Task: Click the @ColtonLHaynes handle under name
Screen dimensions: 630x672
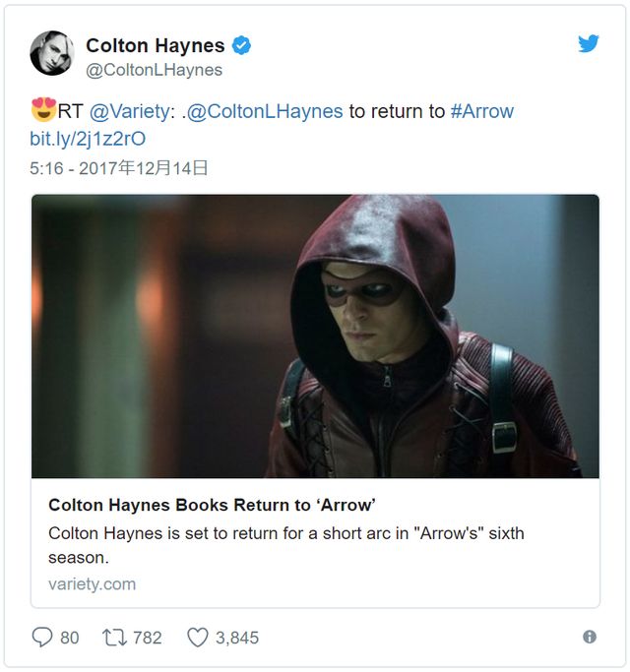Action: (154, 70)
